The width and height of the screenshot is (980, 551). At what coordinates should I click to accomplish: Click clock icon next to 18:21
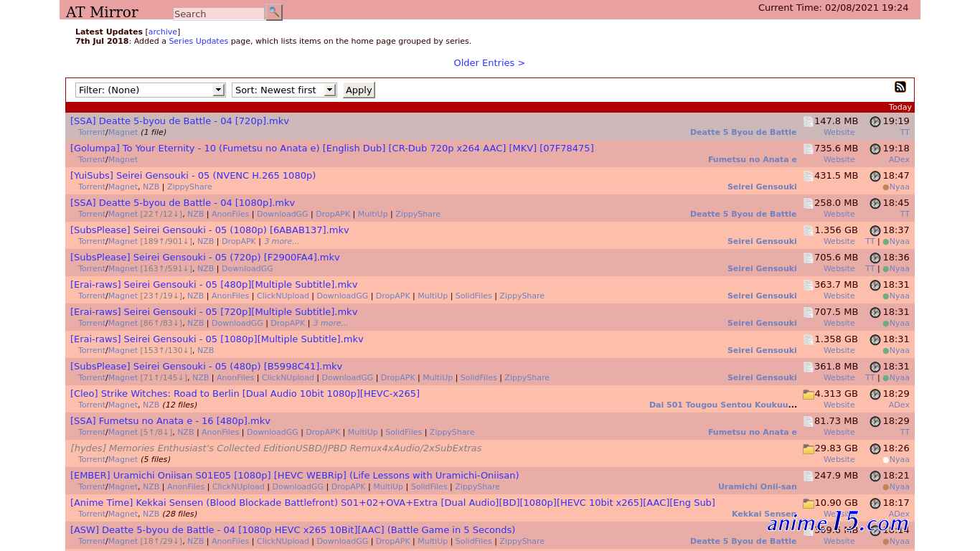tap(875, 476)
